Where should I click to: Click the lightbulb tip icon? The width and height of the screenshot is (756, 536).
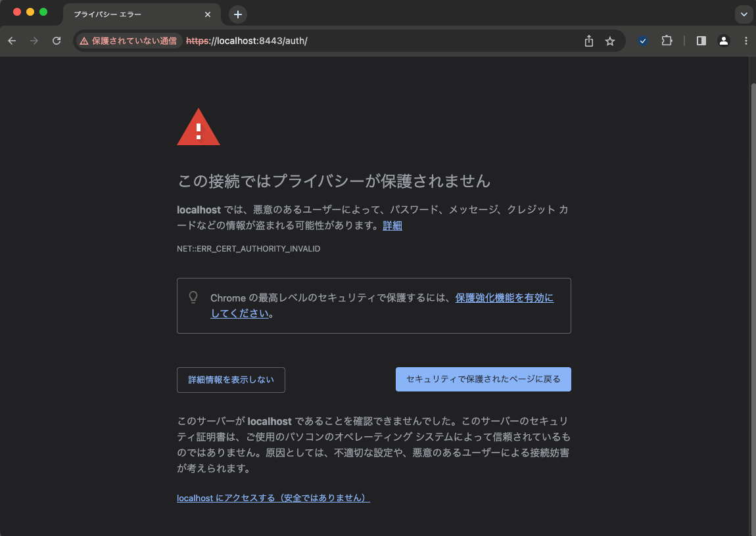coord(193,298)
